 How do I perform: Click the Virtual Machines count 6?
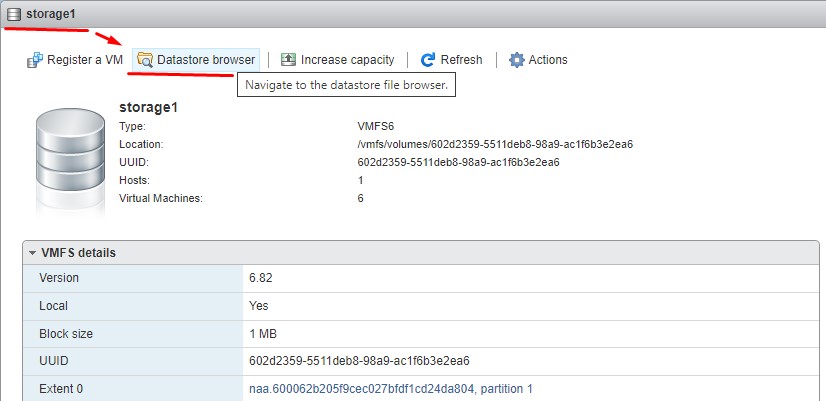[x=360, y=198]
